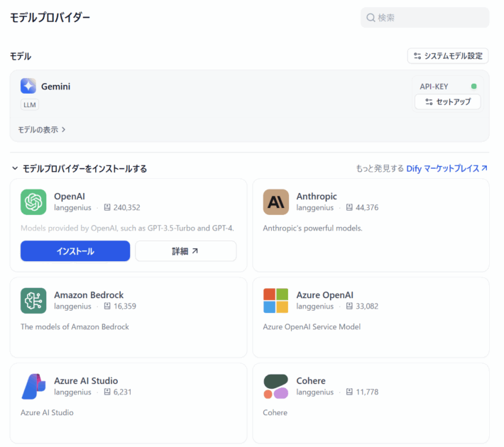
Task: Click the green API-KEY status indicator
Action: coord(473,87)
